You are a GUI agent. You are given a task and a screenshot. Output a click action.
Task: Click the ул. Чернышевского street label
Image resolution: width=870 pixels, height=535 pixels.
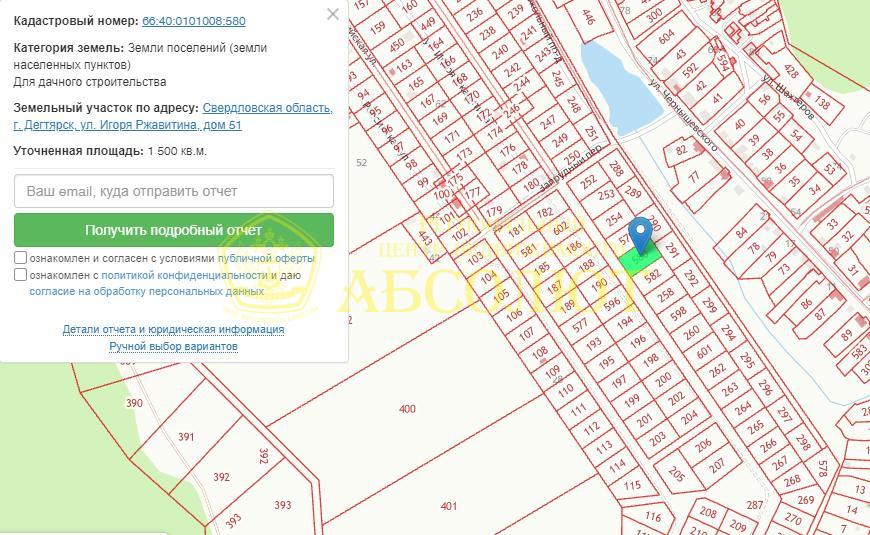(684, 115)
